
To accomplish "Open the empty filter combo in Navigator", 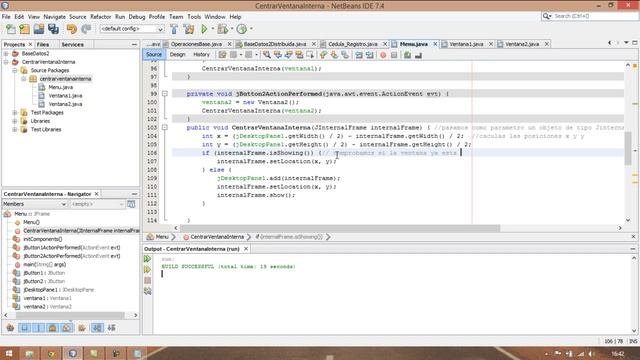I will 97,204.
